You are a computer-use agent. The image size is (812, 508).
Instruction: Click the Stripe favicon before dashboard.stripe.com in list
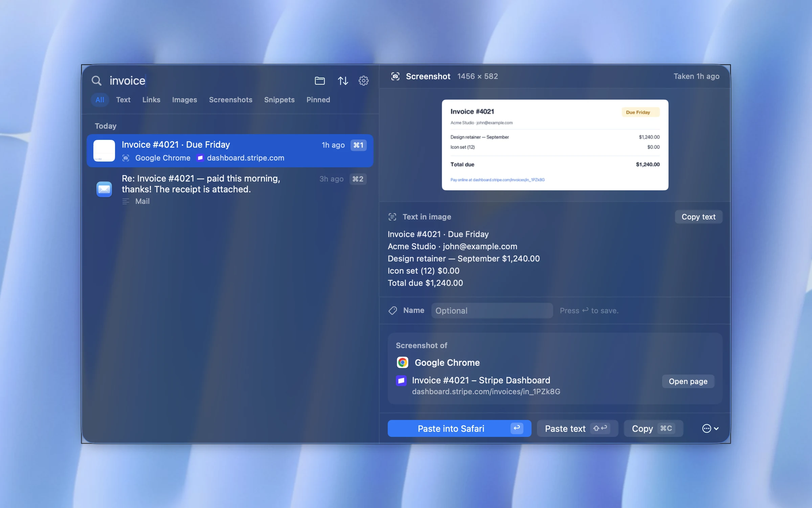(x=200, y=158)
